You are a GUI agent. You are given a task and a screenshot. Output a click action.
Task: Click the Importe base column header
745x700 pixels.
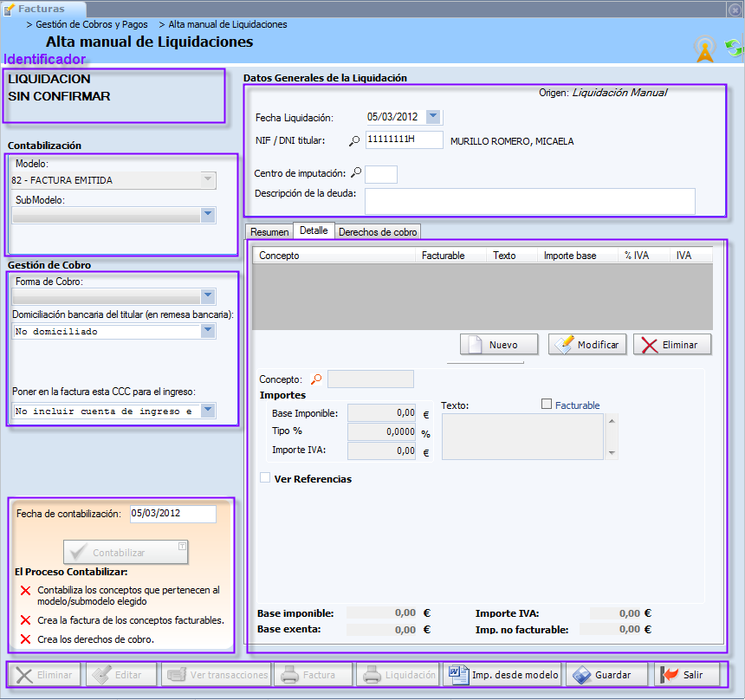coord(577,256)
